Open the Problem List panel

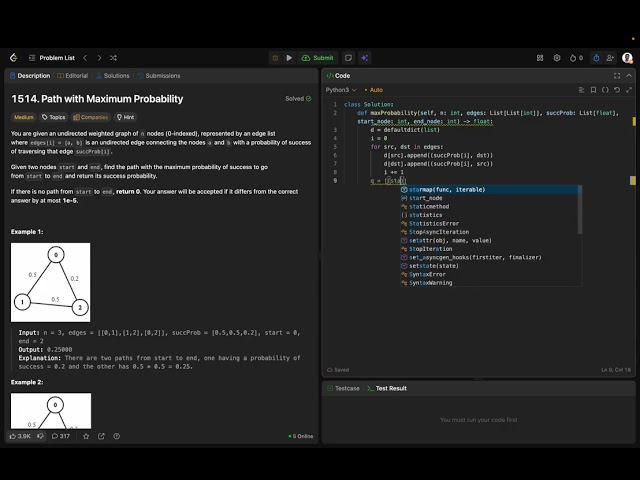52,58
